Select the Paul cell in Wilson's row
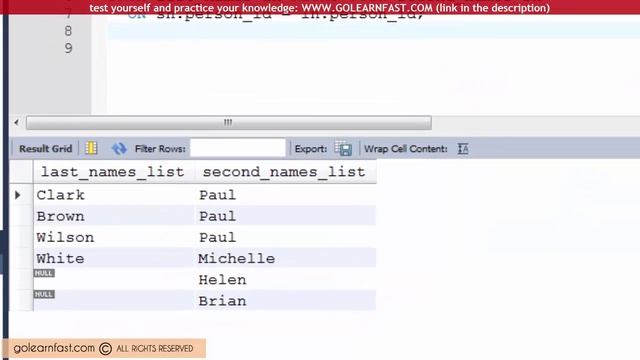The image size is (640, 360). tap(285, 237)
